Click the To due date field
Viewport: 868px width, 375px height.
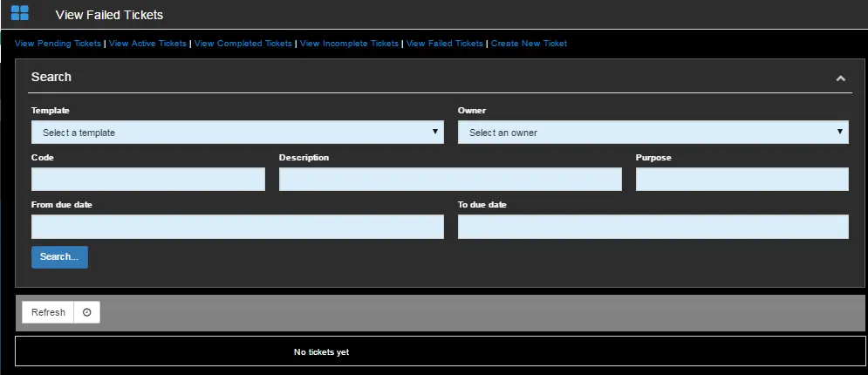click(x=653, y=227)
